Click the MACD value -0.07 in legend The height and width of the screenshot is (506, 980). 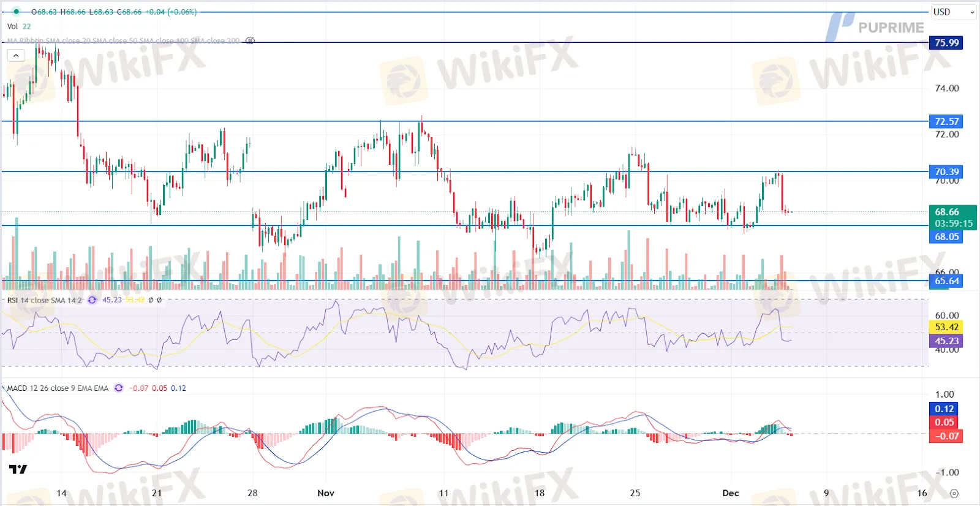click(139, 388)
